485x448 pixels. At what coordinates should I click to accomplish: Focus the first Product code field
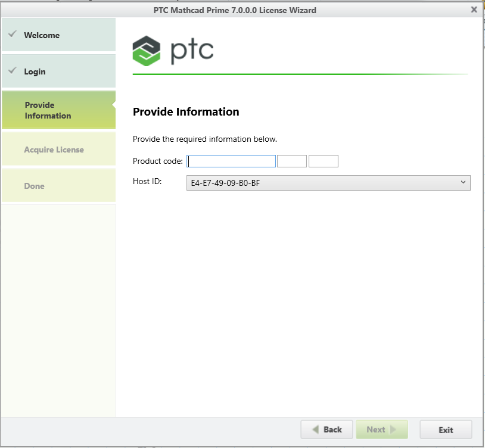[231, 161]
